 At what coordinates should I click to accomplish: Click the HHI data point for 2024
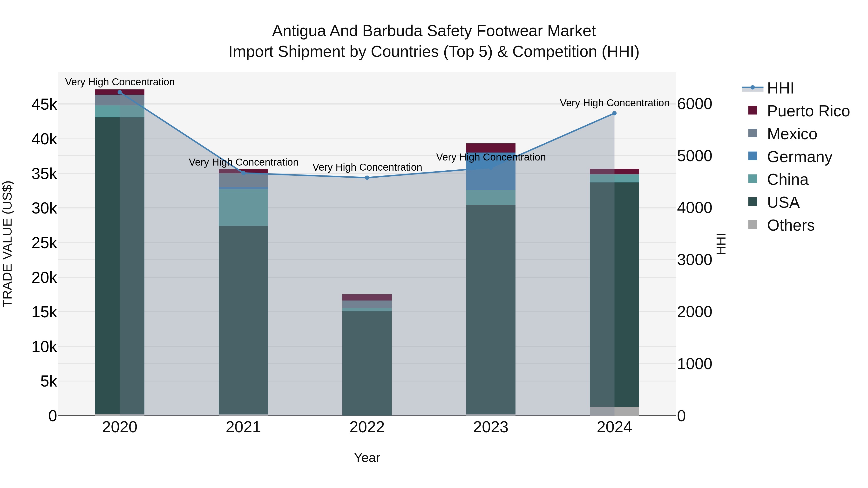(x=614, y=114)
